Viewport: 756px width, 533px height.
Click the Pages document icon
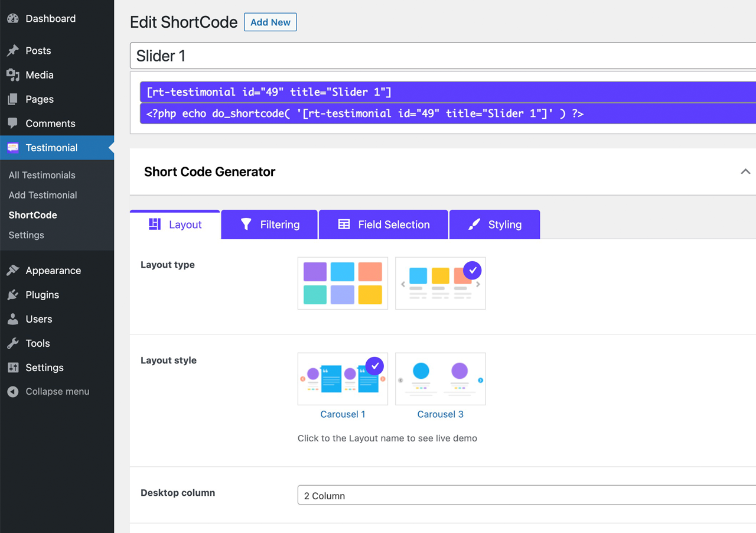click(13, 99)
